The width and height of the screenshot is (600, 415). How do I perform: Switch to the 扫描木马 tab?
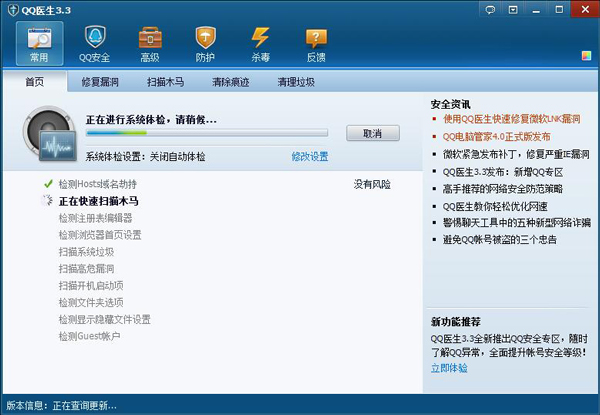[x=165, y=82]
